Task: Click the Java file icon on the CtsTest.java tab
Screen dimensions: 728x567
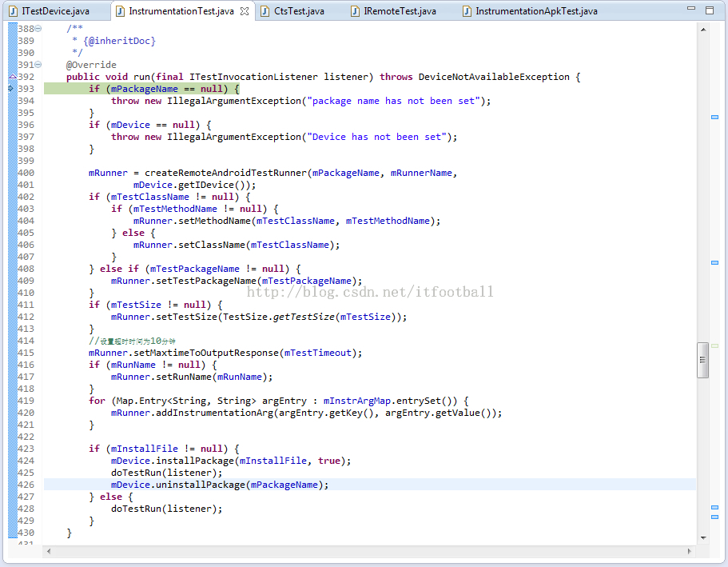Action: [x=265, y=11]
